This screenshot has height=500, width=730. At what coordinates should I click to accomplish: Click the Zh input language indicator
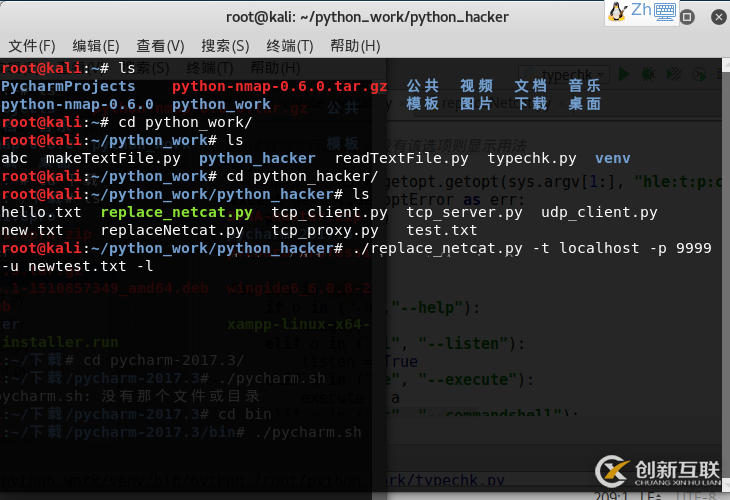coord(641,9)
